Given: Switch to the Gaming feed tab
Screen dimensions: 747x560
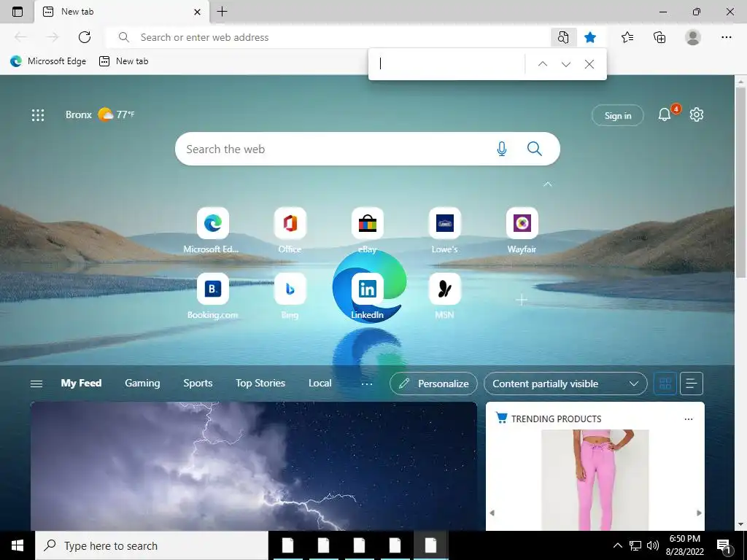Looking at the screenshot, I should pyautogui.click(x=142, y=383).
